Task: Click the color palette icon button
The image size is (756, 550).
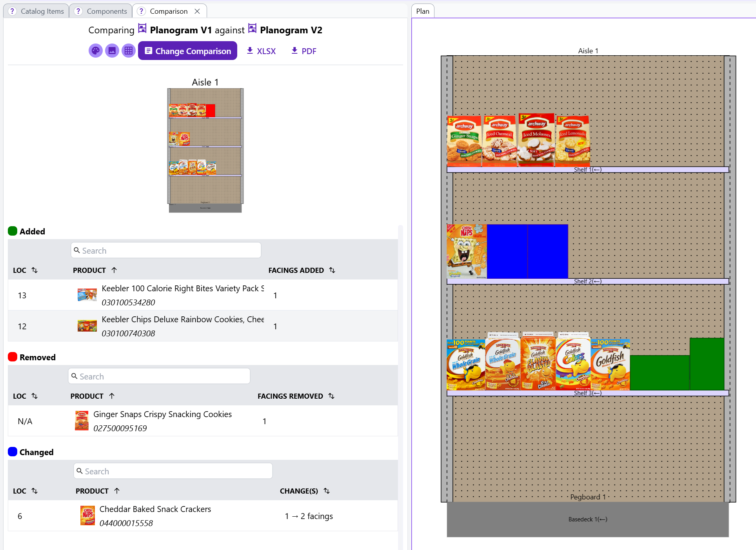Action: (95, 51)
